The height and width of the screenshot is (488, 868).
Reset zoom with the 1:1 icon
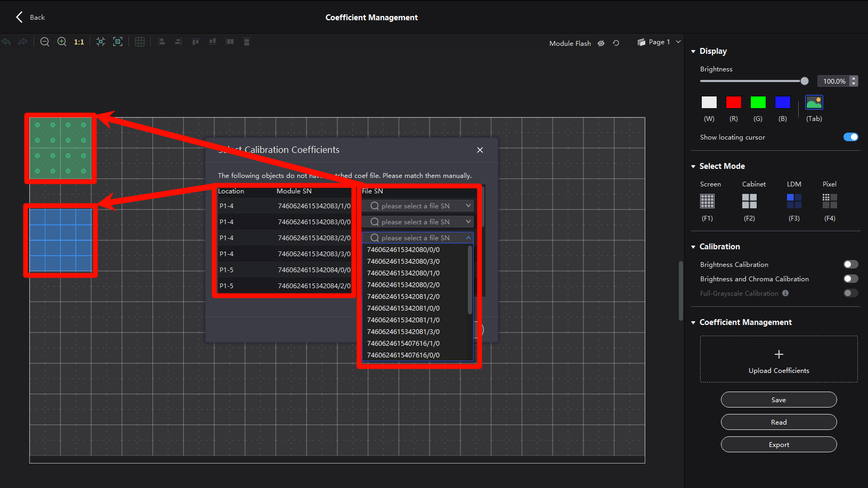click(x=79, y=42)
